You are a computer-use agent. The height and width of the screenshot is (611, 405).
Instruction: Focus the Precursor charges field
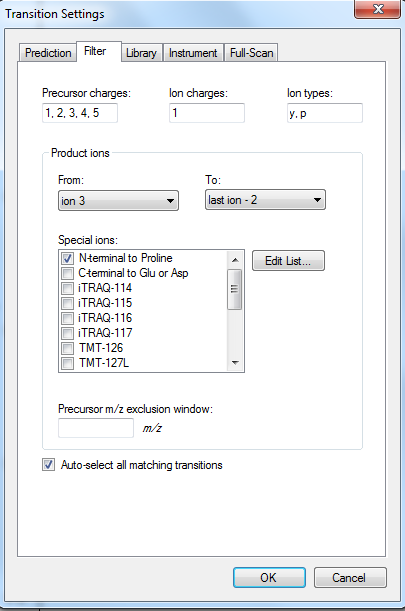click(x=80, y=113)
